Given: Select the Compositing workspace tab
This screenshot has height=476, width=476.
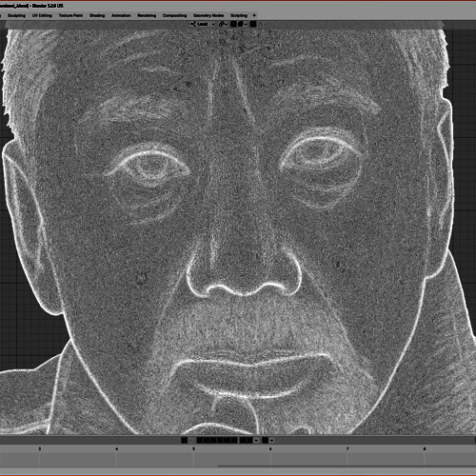Looking at the screenshot, I should pyautogui.click(x=174, y=15).
